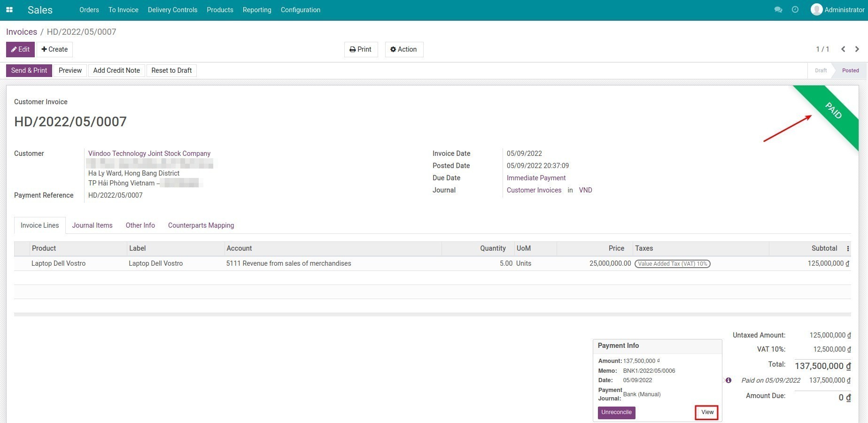Open the Configuration menu
Screen dimensions: 868x423
click(301, 10)
